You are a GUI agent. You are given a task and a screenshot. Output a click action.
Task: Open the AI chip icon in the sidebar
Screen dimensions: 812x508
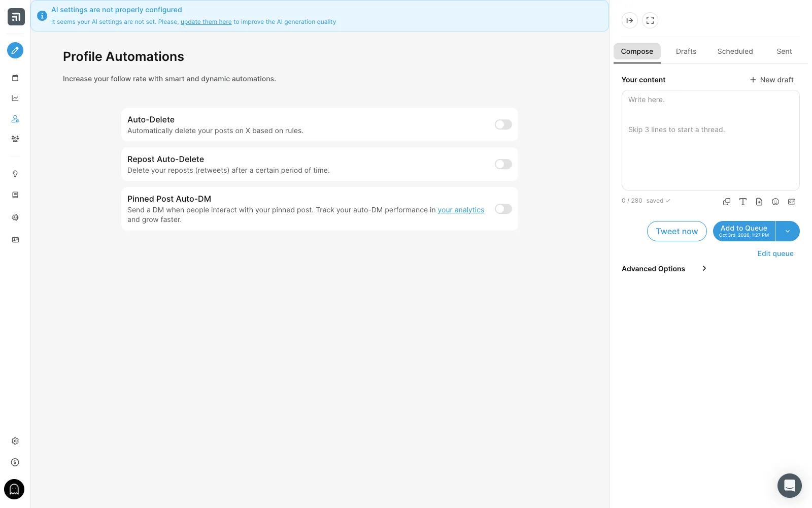click(x=15, y=217)
